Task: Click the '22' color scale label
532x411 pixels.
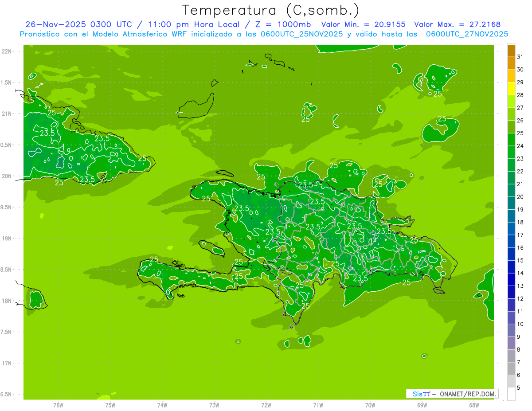Action: 520,172
